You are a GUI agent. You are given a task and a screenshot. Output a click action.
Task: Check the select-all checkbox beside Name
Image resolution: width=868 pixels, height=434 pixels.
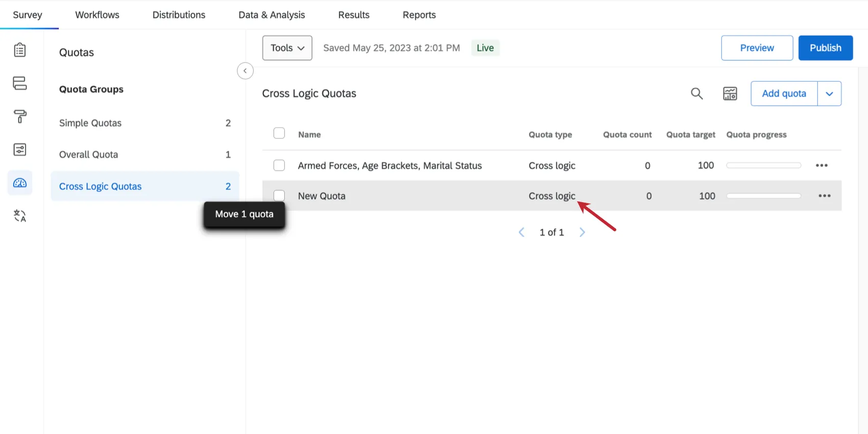279,133
